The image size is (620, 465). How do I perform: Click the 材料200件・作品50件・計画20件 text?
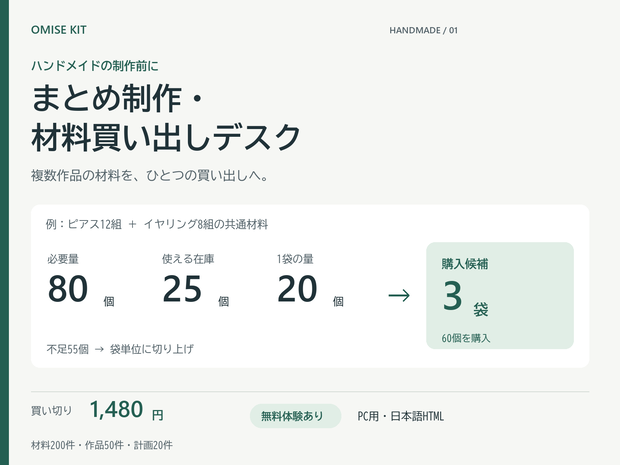click(x=102, y=445)
